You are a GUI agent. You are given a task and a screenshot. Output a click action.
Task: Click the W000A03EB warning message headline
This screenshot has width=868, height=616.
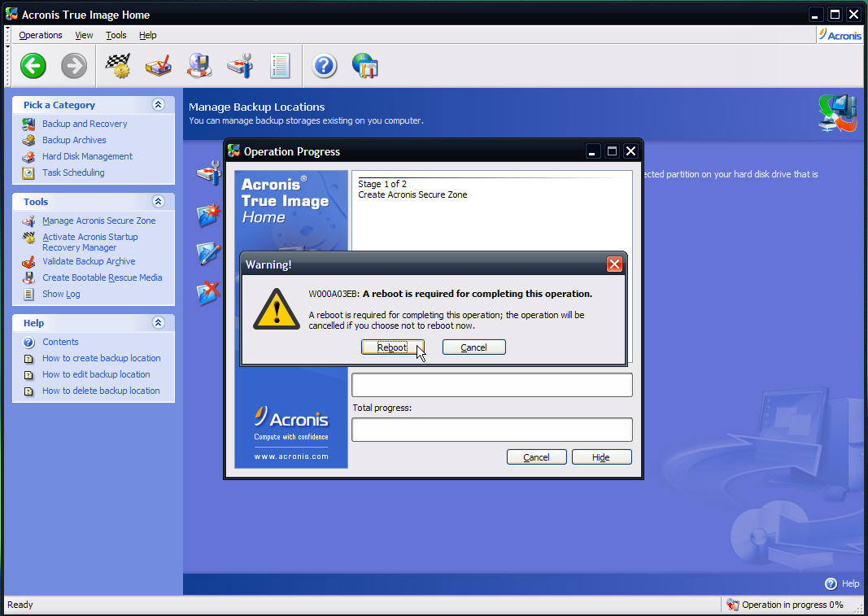coord(450,294)
